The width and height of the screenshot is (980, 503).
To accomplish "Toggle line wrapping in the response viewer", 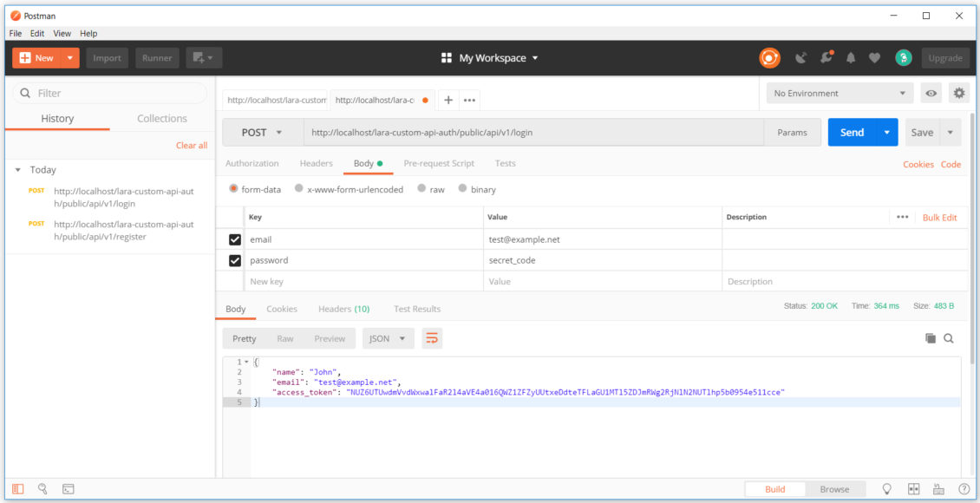I will point(432,338).
